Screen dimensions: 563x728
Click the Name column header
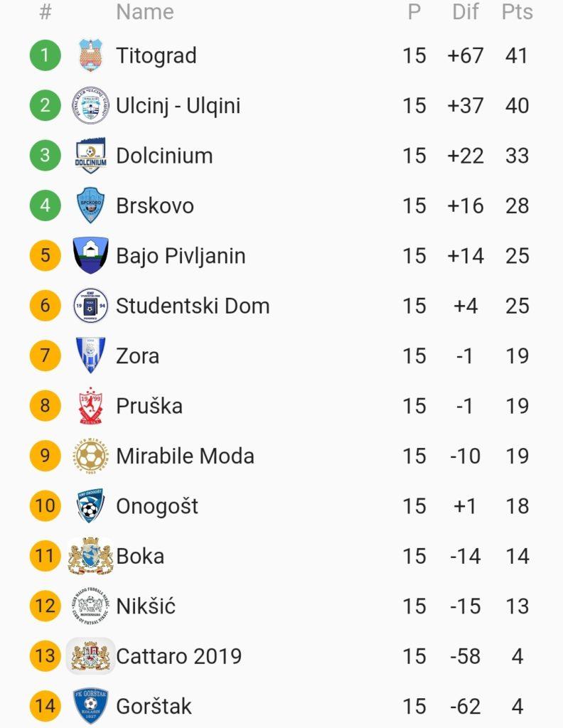(145, 12)
